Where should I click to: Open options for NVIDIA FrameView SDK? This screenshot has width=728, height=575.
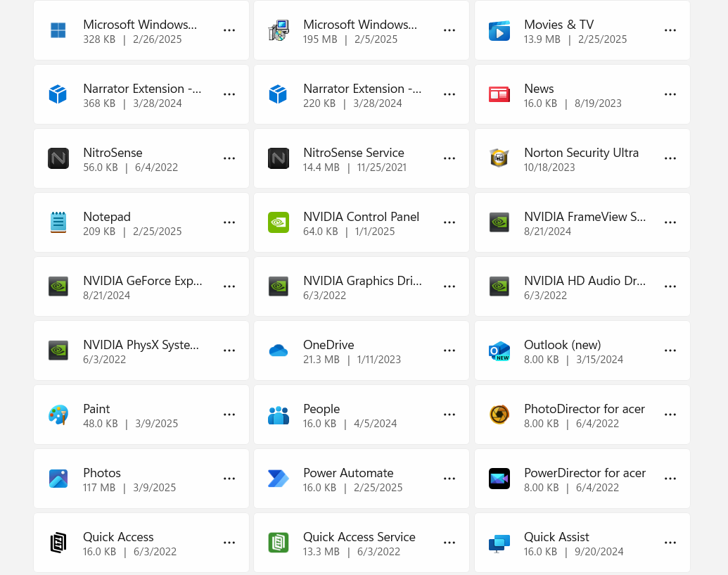[670, 222]
